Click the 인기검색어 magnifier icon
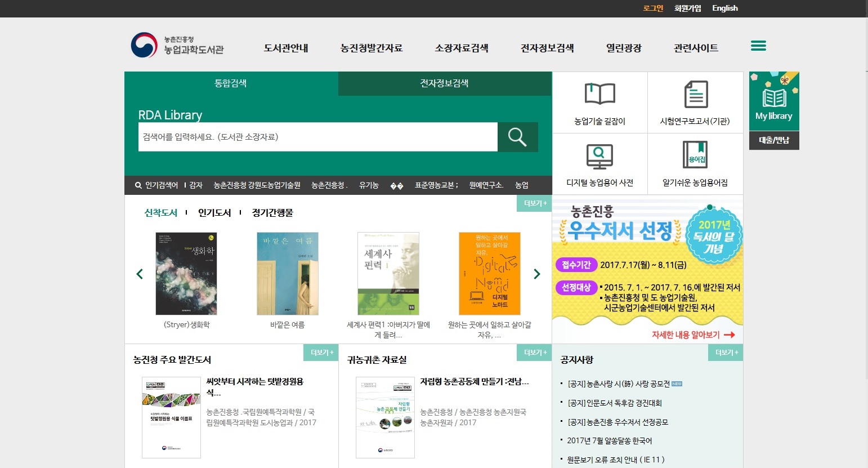The width and height of the screenshot is (868, 468). 138,185
